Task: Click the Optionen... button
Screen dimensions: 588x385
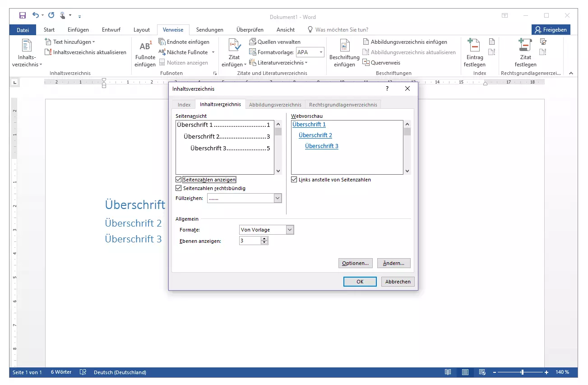Action: pos(355,263)
